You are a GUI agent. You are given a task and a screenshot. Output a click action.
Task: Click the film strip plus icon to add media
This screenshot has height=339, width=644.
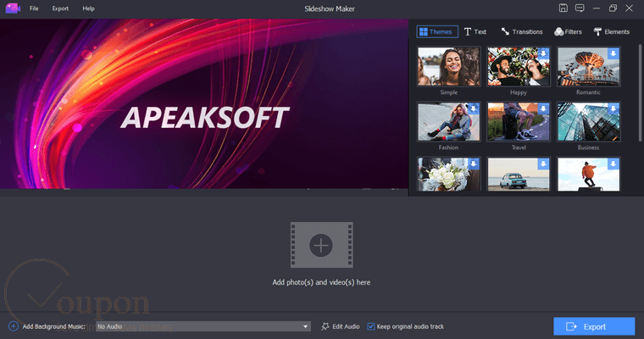tap(321, 245)
